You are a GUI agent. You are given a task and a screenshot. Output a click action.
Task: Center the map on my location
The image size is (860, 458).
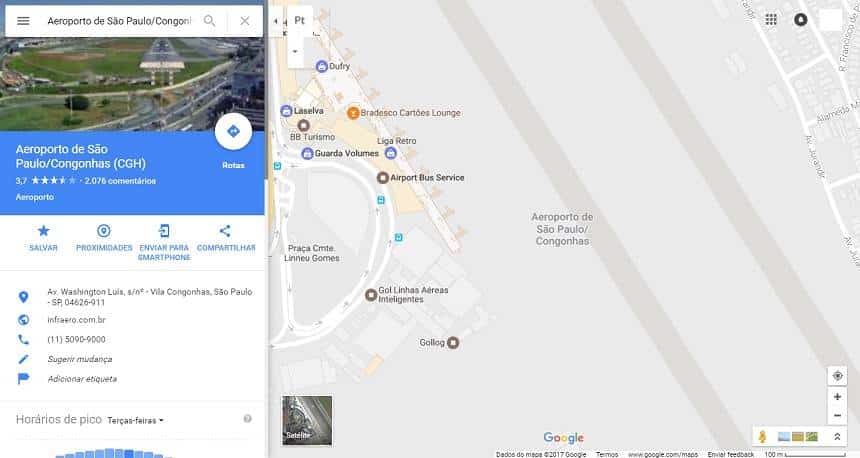pyautogui.click(x=837, y=376)
